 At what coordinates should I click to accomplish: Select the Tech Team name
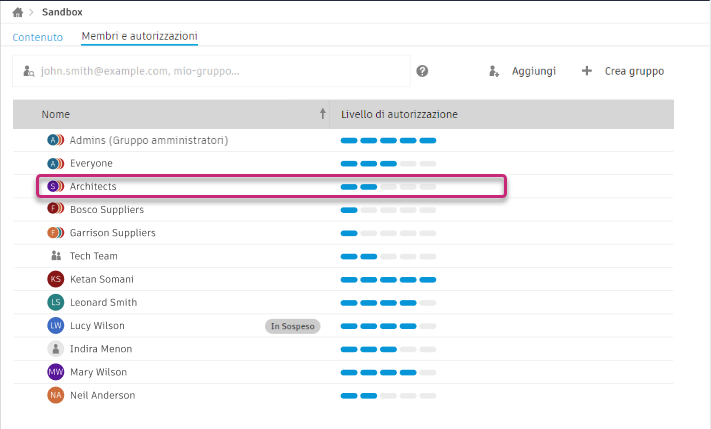pos(93,256)
